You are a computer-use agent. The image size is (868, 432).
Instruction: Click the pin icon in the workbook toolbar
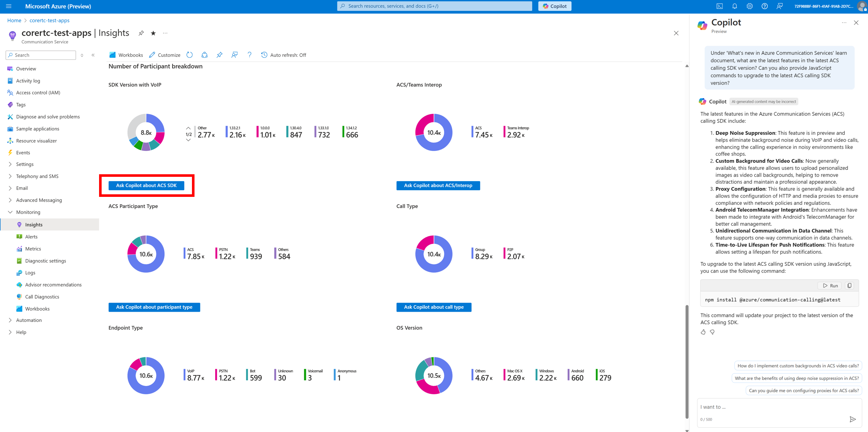pos(219,55)
